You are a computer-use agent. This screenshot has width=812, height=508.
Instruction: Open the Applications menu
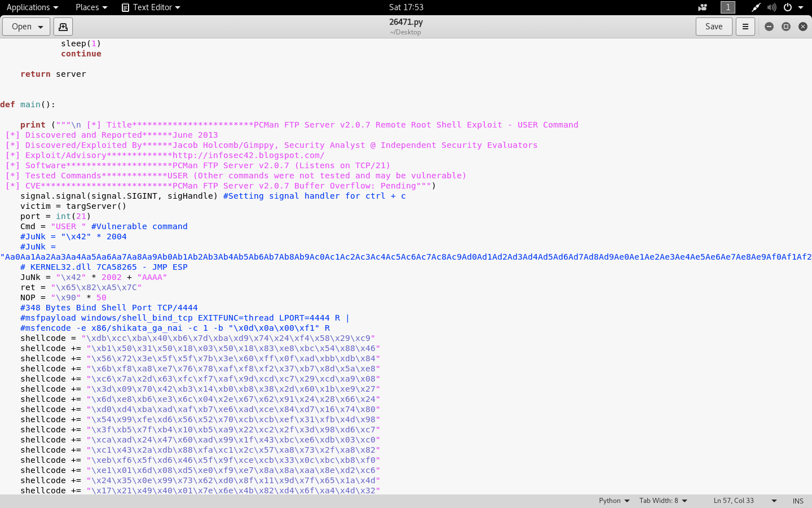pyautogui.click(x=32, y=7)
